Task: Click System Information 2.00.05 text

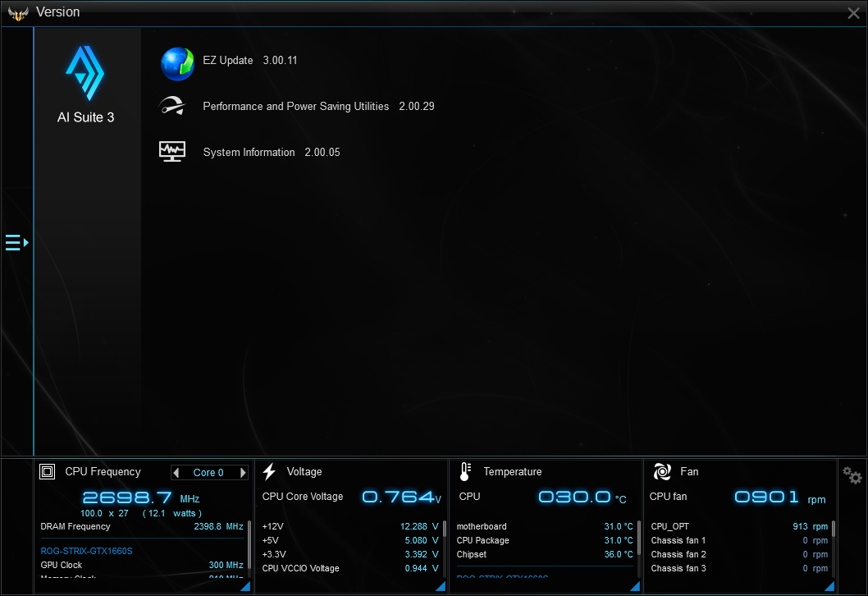Action: coord(272,153)
